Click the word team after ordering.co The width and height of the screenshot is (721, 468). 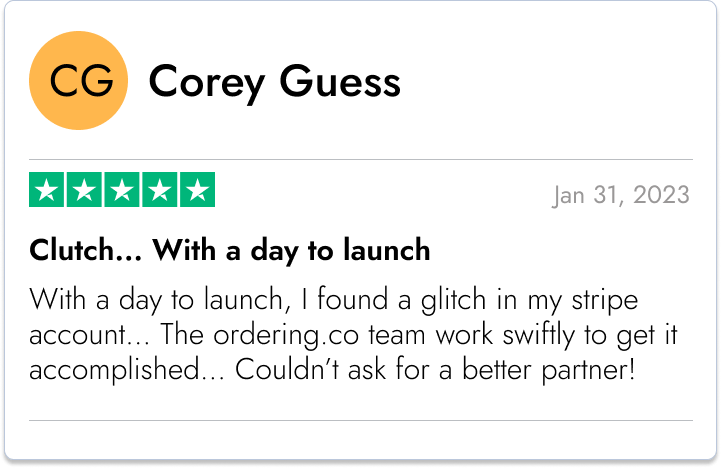click(x=397, y=336)
